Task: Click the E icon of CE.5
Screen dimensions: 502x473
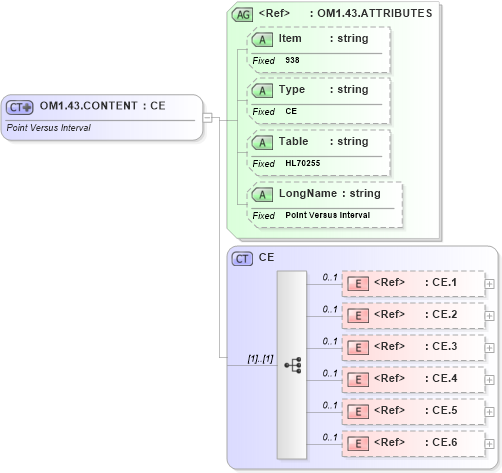Action: click(358, 412)
